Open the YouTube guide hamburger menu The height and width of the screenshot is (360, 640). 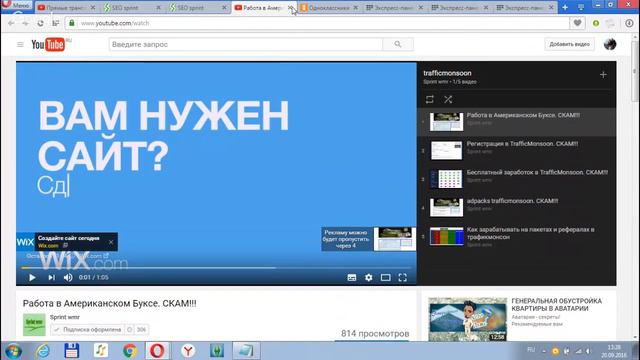click(x=20, y=44)
